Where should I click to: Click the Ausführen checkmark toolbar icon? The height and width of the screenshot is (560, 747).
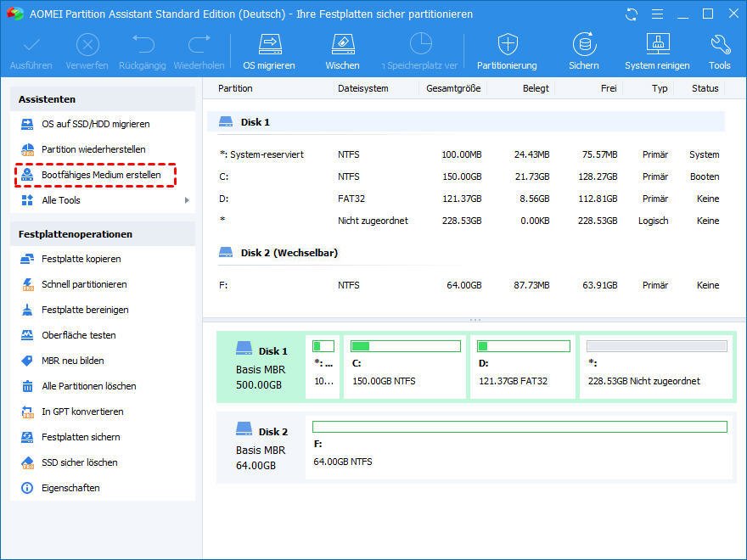point(31,45)
